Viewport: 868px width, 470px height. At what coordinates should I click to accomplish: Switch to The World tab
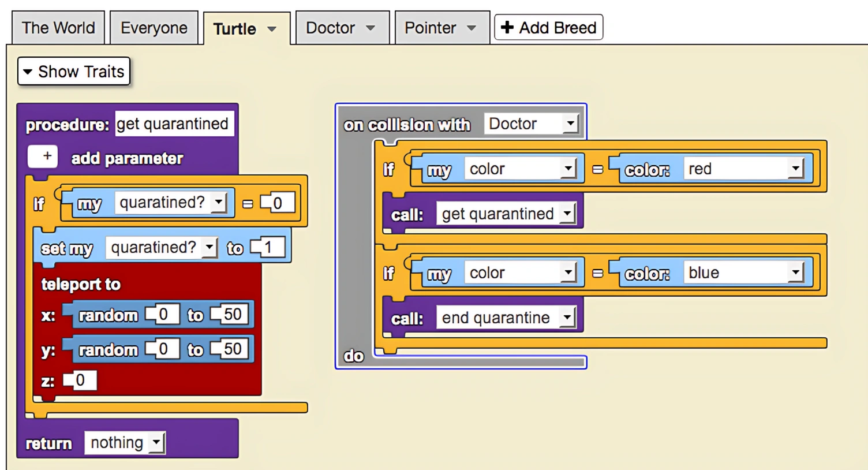(x=58, y=28)
